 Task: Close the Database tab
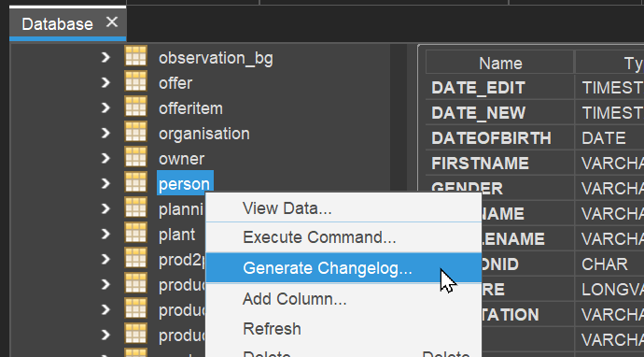point(112,21)
